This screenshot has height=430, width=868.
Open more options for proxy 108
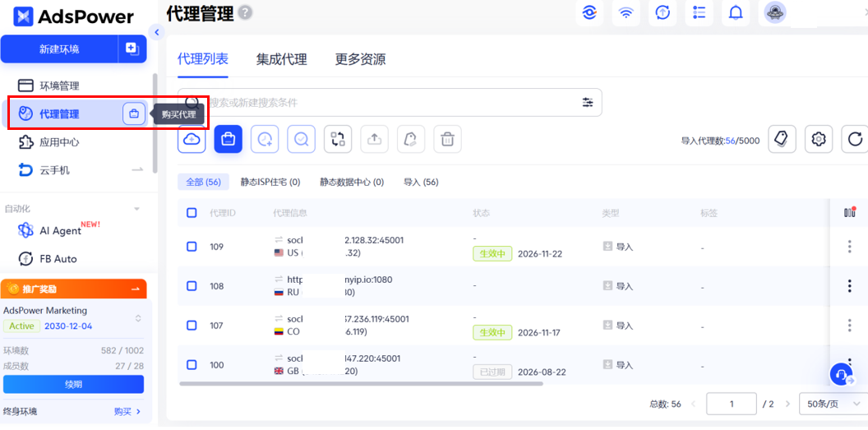coord(850,286)
